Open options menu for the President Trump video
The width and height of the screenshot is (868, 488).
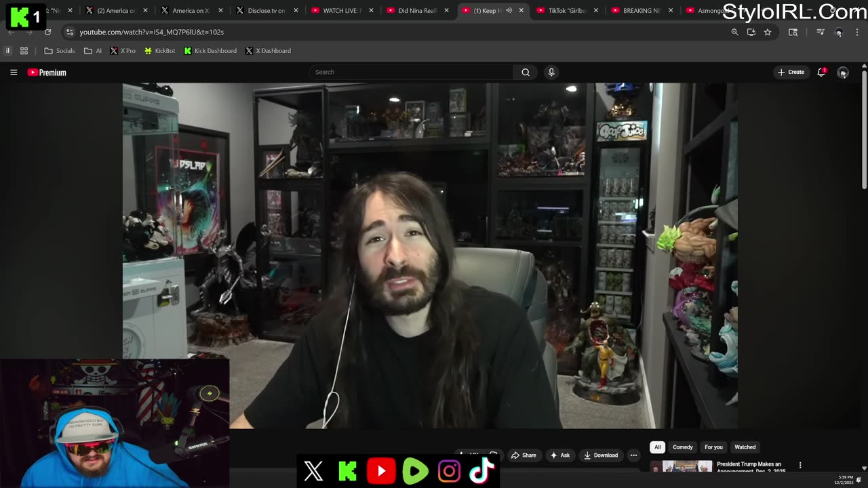pos(800,465)
